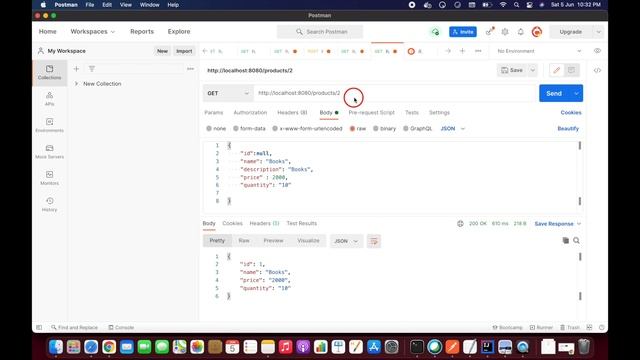Click the comment icon beside the pencil
Image resolution: width=640 pixels, height=360 pixels.
pos(571,70)
